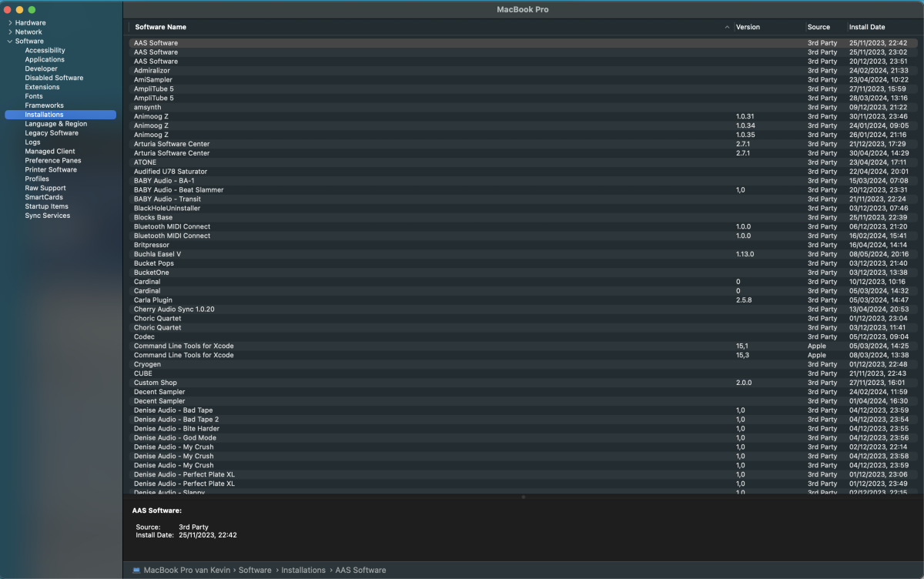Screen dimensions: 924x579
Task: Open SmartCards in the sidebar
Action: (x=44, y=197)
